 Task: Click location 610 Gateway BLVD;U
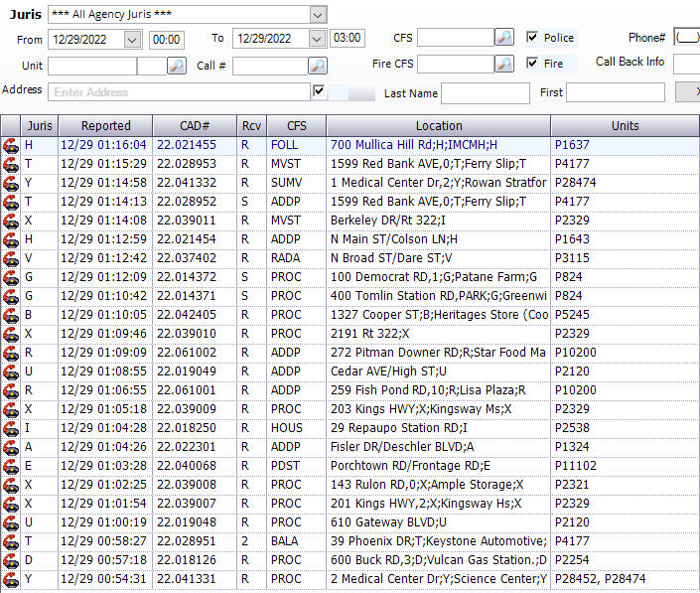[388, 522]
